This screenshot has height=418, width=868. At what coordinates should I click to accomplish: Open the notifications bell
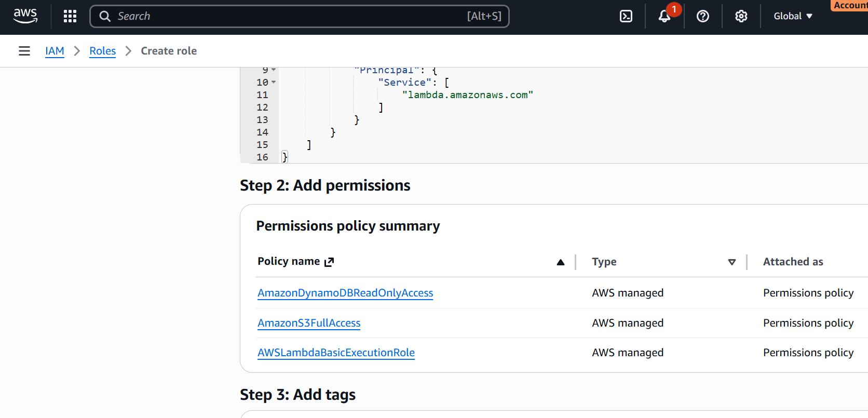click(x=664, y=16)
